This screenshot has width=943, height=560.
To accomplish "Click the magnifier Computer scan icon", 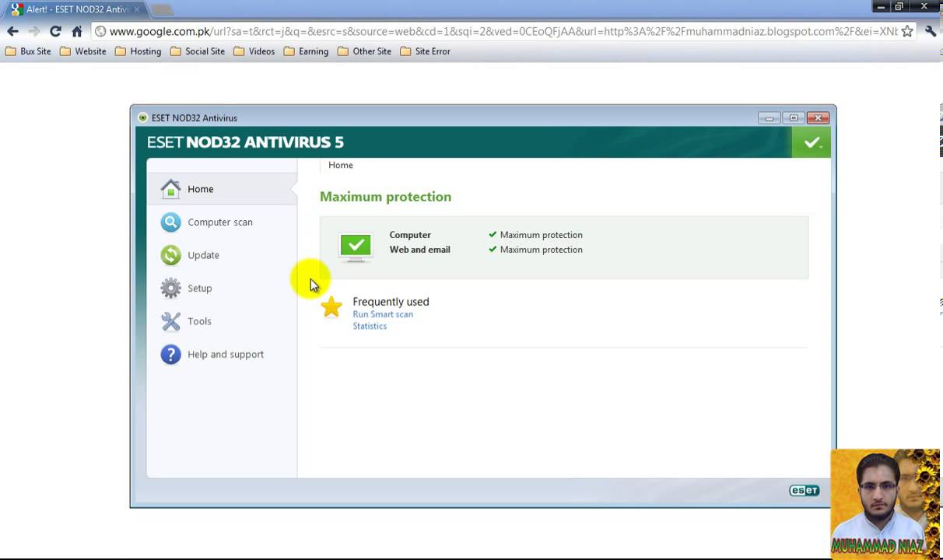I will (x=170, y=222).
